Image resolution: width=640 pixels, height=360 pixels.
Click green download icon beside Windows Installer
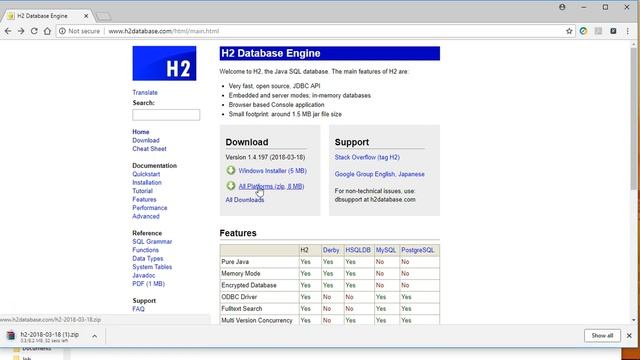231,170
